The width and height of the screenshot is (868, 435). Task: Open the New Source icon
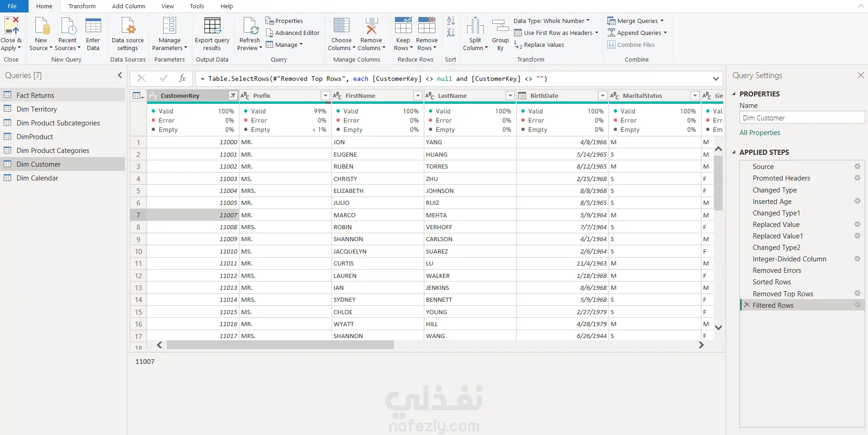tap(41, 26)
